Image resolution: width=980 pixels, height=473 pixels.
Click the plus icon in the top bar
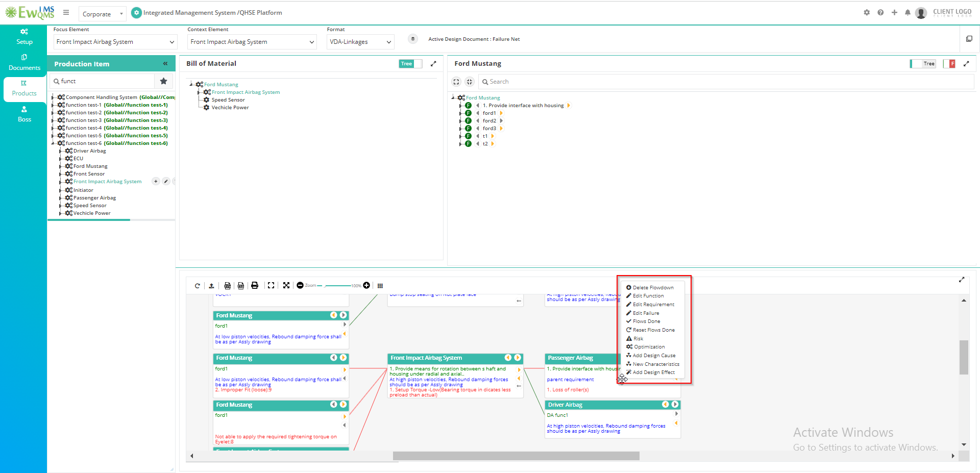(x=894, y=12)
